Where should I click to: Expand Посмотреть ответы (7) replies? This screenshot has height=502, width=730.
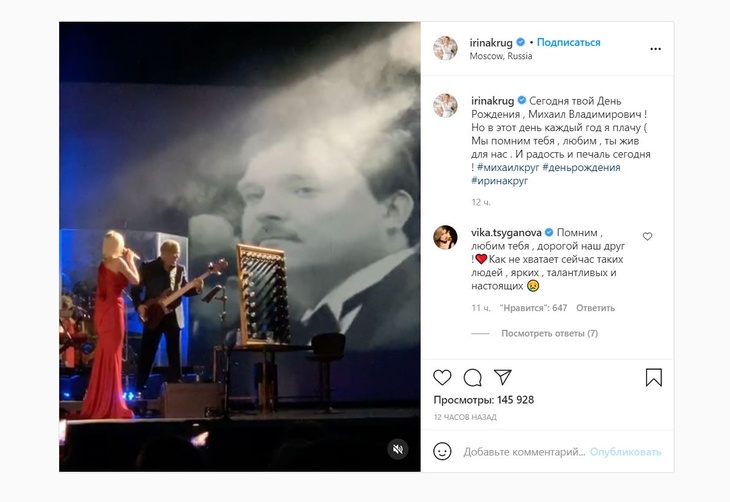pyautogui.click(x=549, y=333)
